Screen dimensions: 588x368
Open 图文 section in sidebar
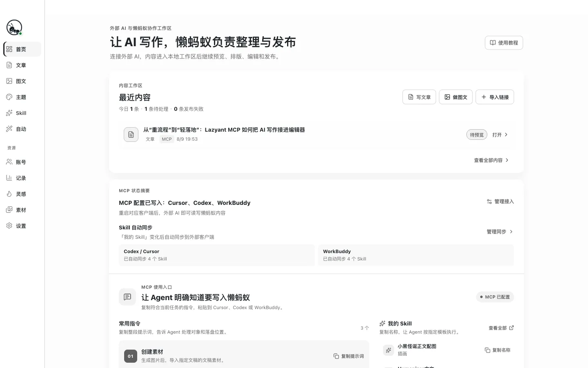click(22, 81)
